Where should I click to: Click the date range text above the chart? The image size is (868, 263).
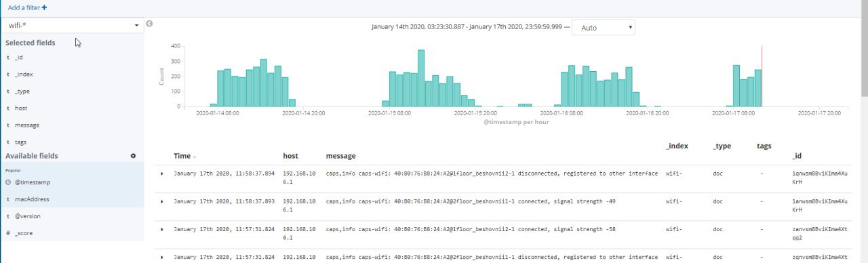[x=468, y=27]
